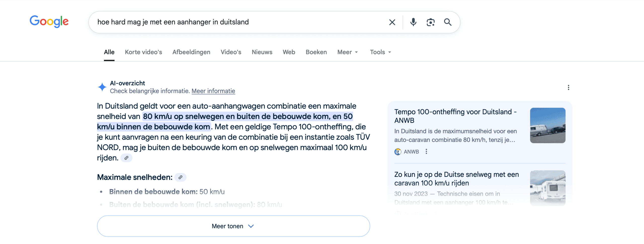644x244 pixels.
Task: Switch to the Afbeeldingen tab
Action: coord(191,52)
